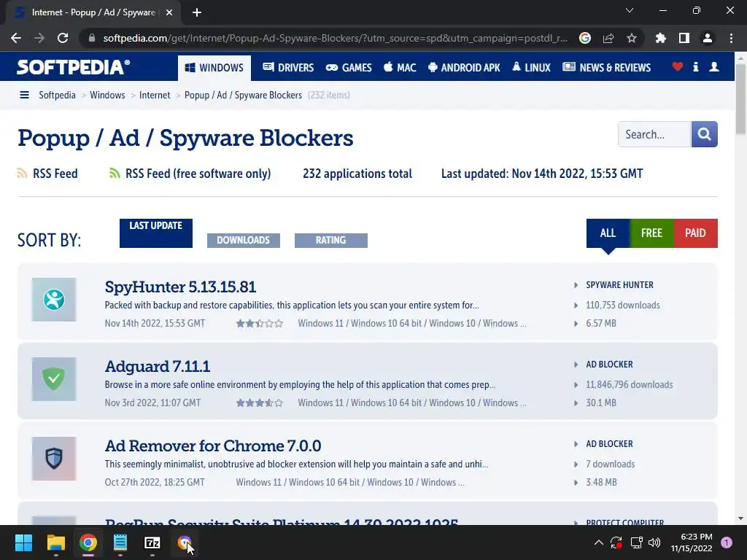This screenshot has height=560, width=747.
Task: Open RSS Feed free software only link
Action: (x=198, y=174)
